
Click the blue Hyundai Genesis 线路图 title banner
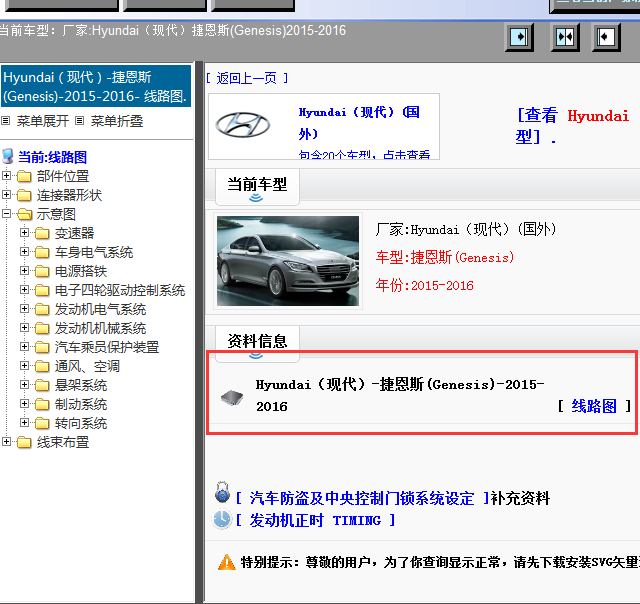point(96,86)
